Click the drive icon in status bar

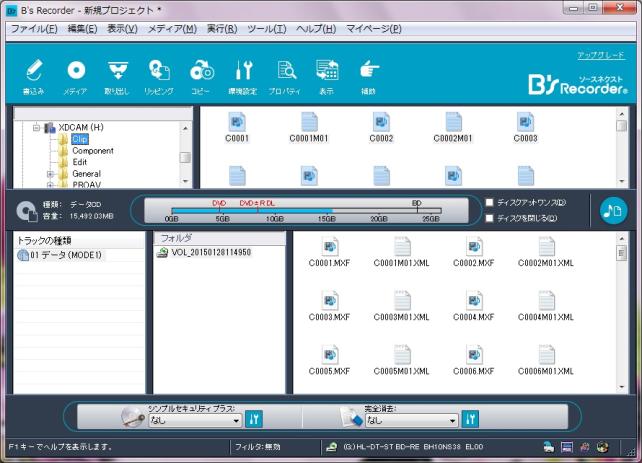tap(331, 447)
